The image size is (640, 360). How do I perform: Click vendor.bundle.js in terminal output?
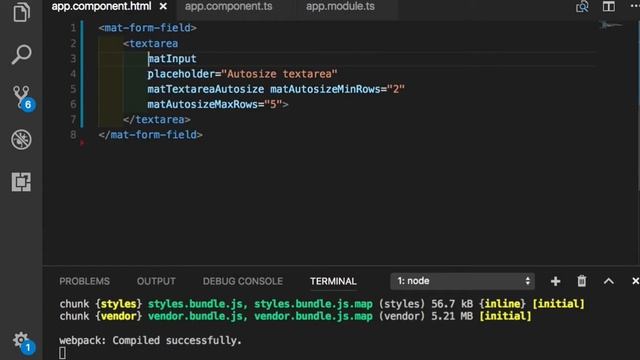point(195,316)
